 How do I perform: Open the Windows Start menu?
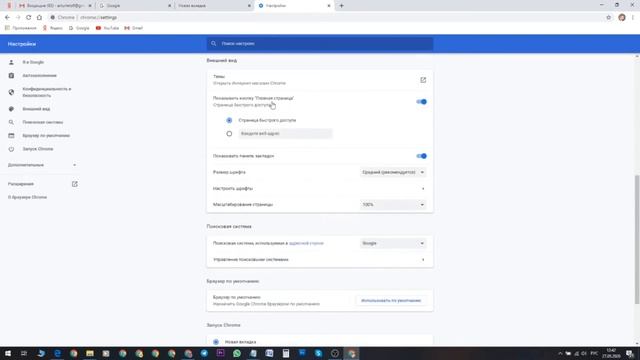[8, 353]
